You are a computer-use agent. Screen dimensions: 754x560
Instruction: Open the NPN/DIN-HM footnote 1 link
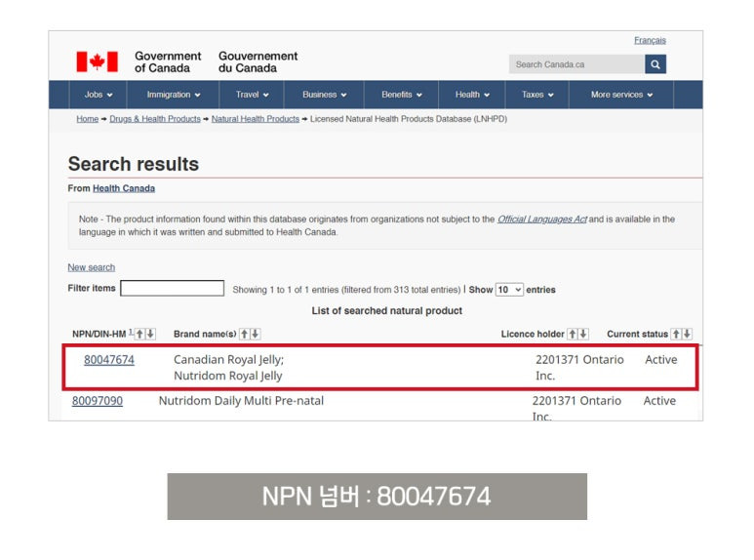[131, 332]
